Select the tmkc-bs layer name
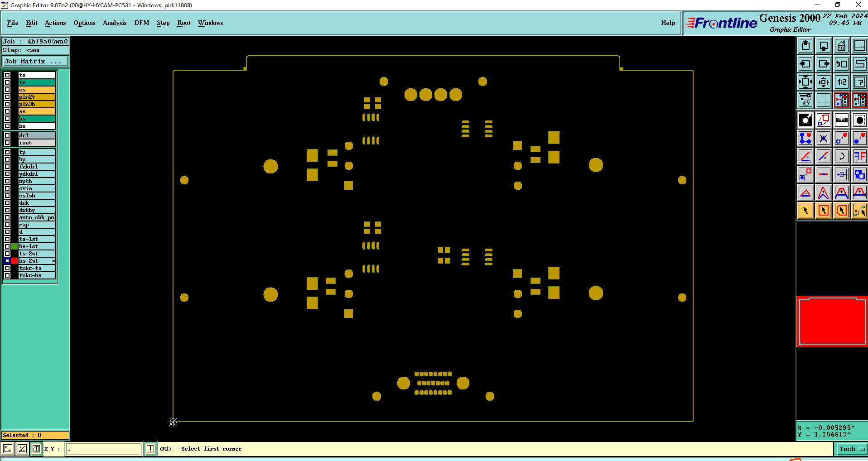 pos(37,275)
